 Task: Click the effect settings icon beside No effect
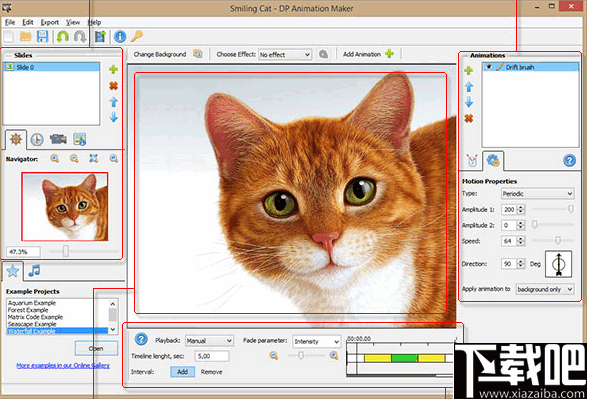click(x=323, y=54)
